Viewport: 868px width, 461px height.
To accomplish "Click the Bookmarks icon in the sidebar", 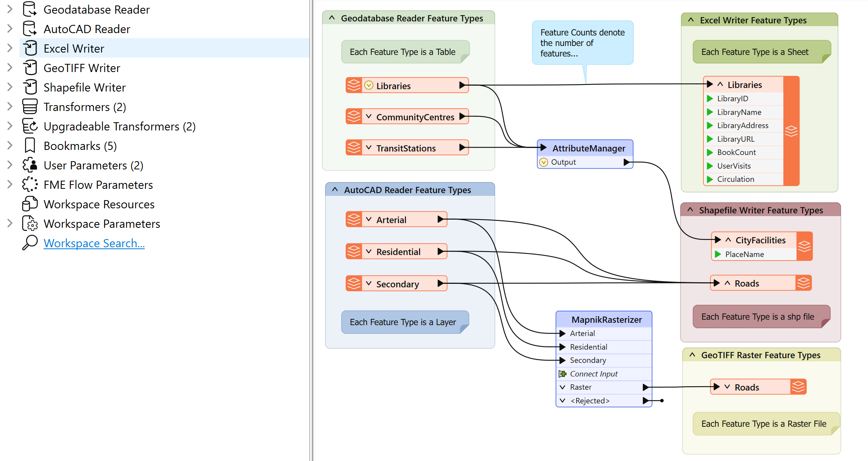I will pyautogui.click(x=29, y=146).
